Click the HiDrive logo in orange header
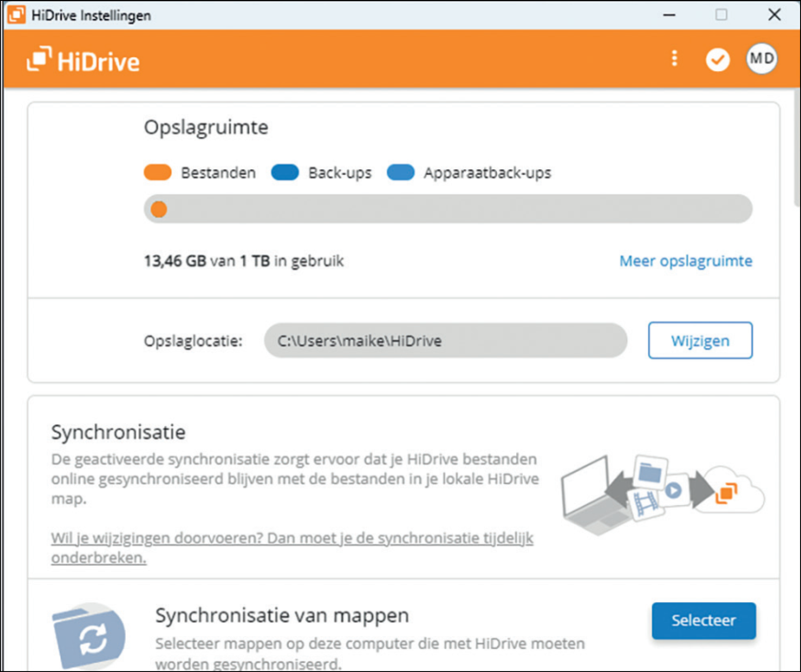 point(83,60)
